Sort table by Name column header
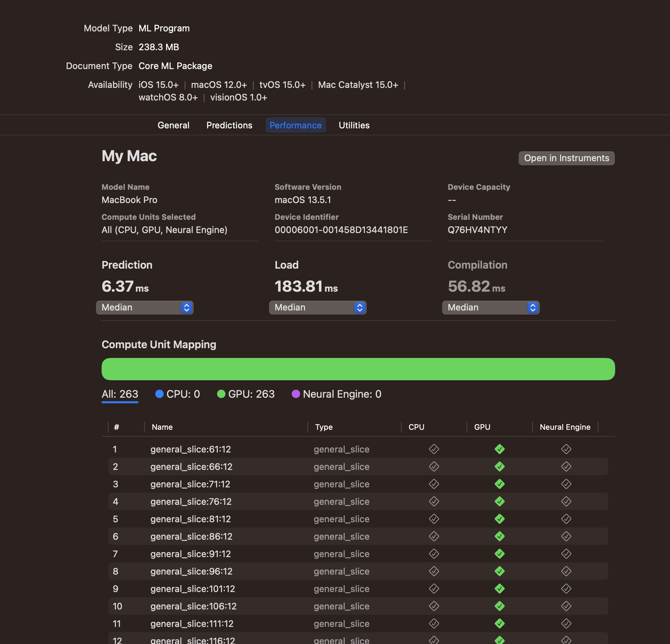Image resolution: width=670 pixels, height=644 pixels. (162, 427)
